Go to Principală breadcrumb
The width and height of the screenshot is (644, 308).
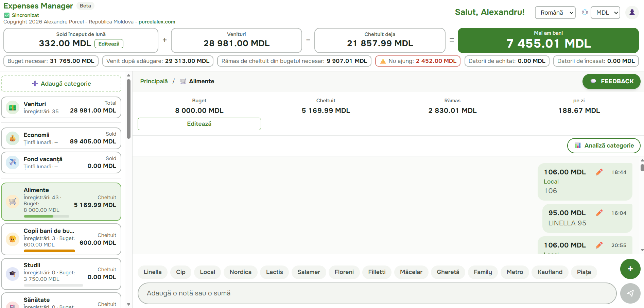point(154,81)
